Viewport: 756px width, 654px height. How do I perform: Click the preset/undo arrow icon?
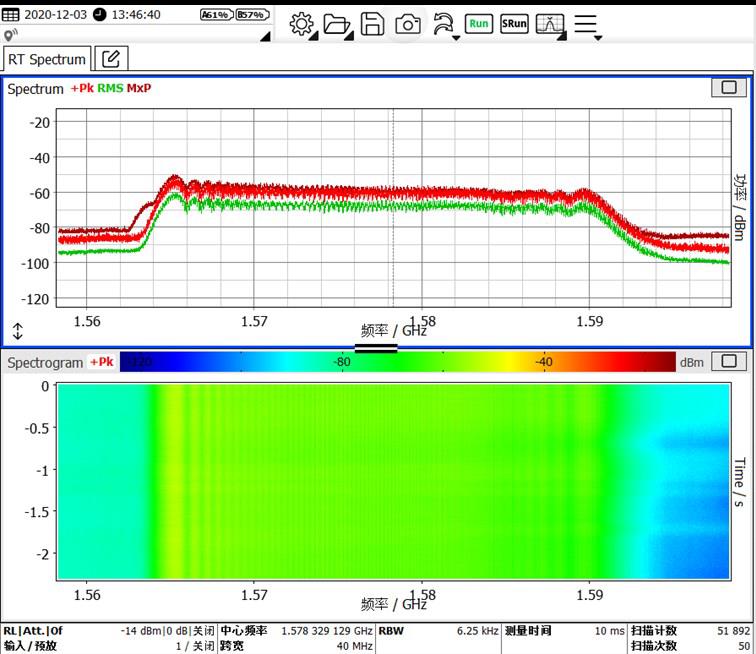click(443, 24)
